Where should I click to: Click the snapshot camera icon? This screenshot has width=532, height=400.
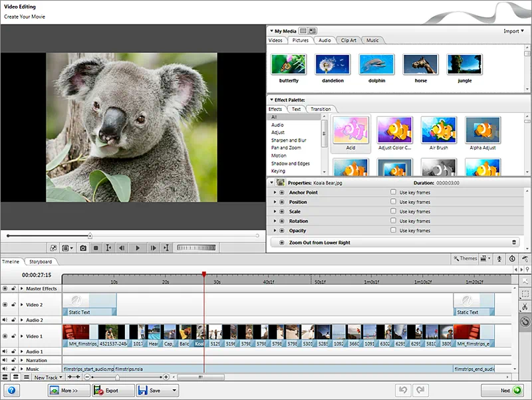pyautogui.click(x=83, y=248)
